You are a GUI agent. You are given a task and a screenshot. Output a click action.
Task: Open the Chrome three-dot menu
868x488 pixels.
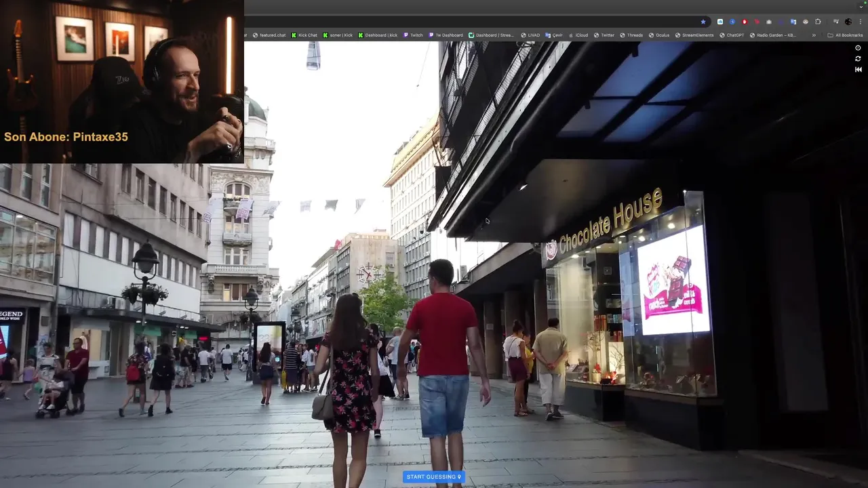[861, 22]
